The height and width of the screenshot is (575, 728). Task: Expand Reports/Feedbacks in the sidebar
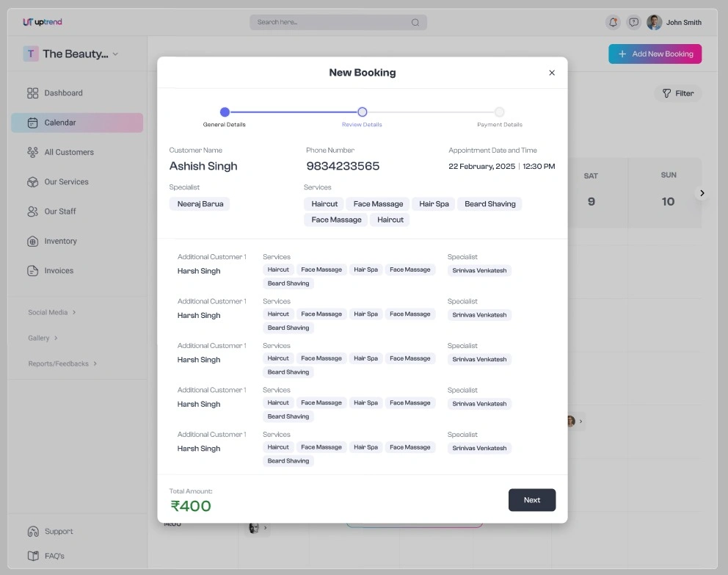click(x=95, y=363)
